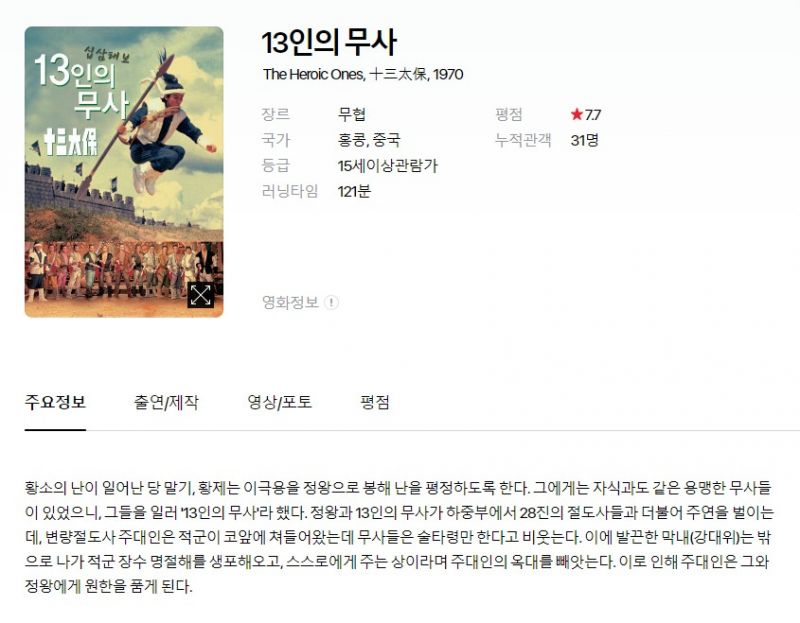Click the movie title 13인의 무사
800x623 pixels.
coord(329,42)
